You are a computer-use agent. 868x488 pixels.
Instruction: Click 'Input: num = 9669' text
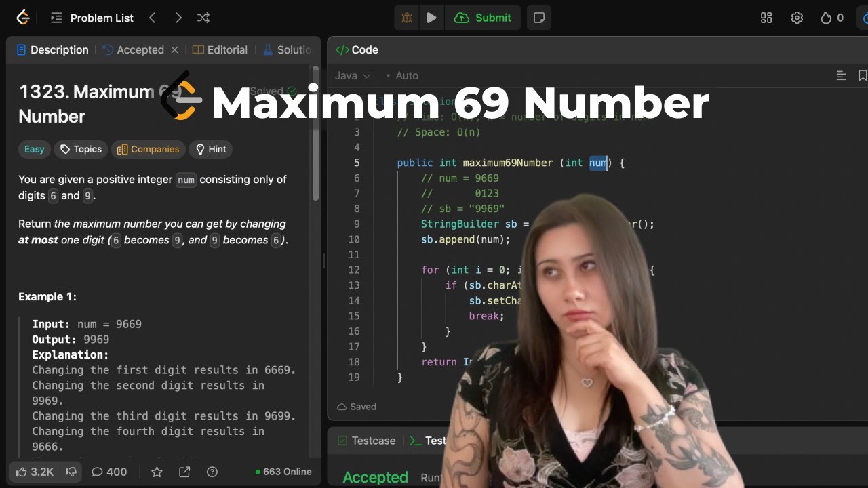[x=87, y=324]
